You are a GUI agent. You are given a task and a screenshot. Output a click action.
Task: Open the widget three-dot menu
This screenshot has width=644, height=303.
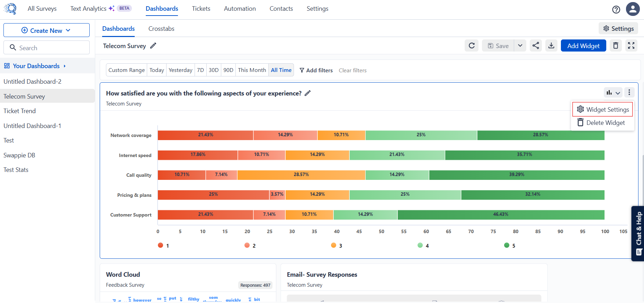click(x=629, y=92)
